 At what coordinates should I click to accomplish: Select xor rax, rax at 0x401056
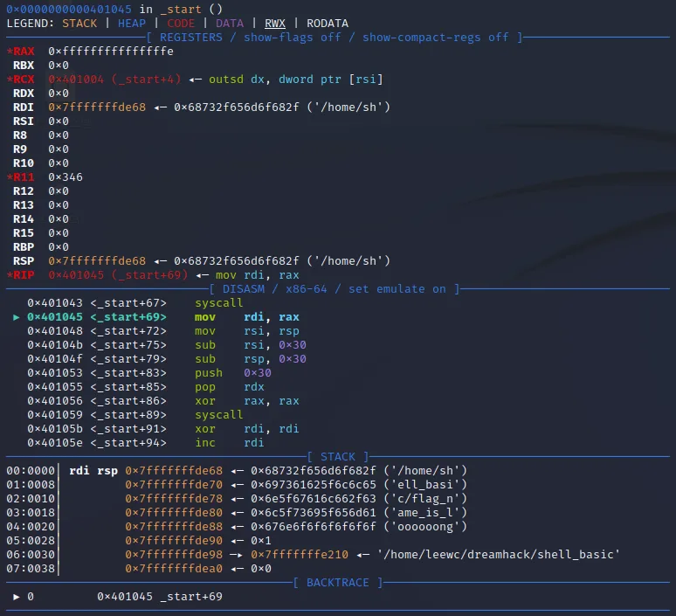[163, 401]
